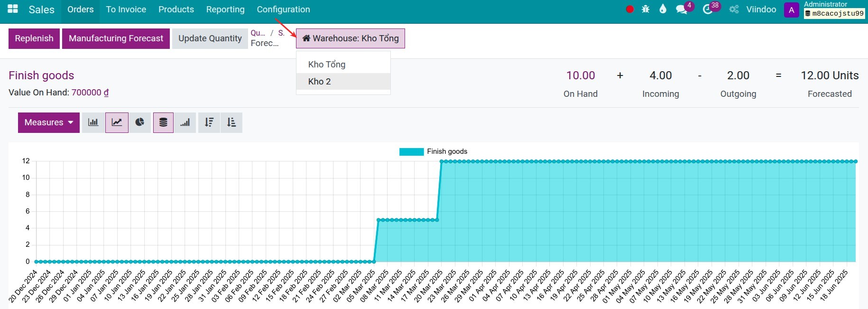Open the activities clock icon

(708, 9)
